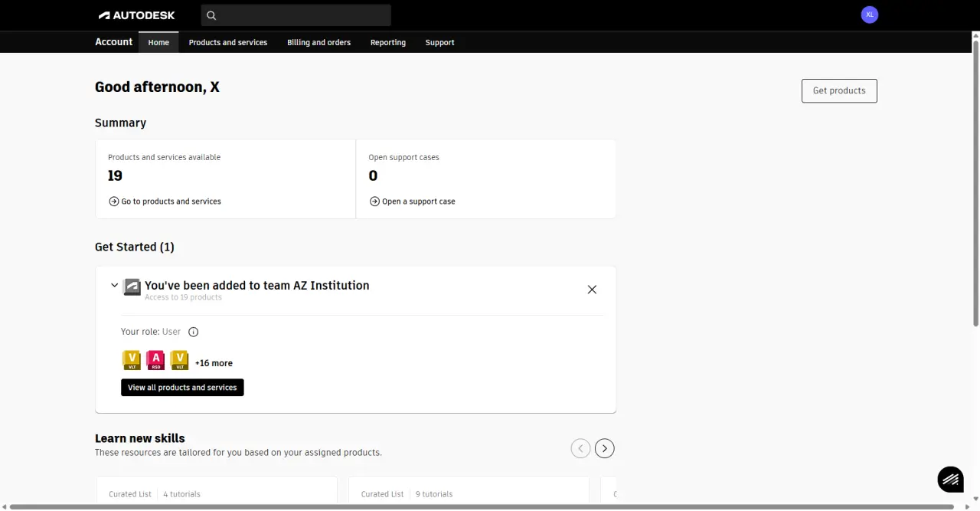Image resolution: width=980 pixels, height=511 pixels.
Task: Click the Get Started (1) heading
Action: [135, 247]
